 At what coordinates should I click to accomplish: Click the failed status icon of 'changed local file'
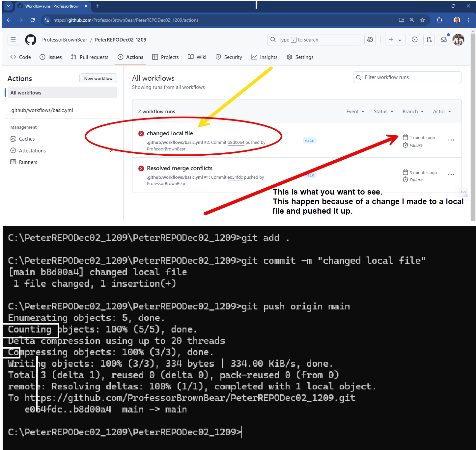(x=141, y=133)
